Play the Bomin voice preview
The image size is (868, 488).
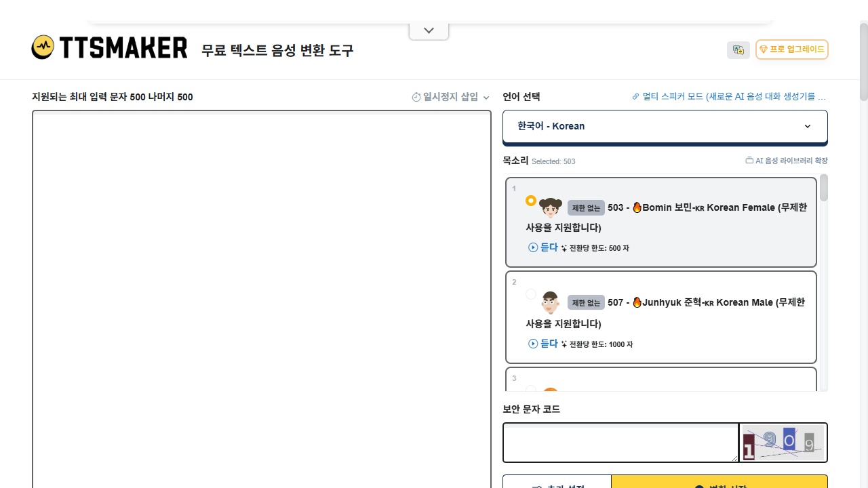coord(542,247)
